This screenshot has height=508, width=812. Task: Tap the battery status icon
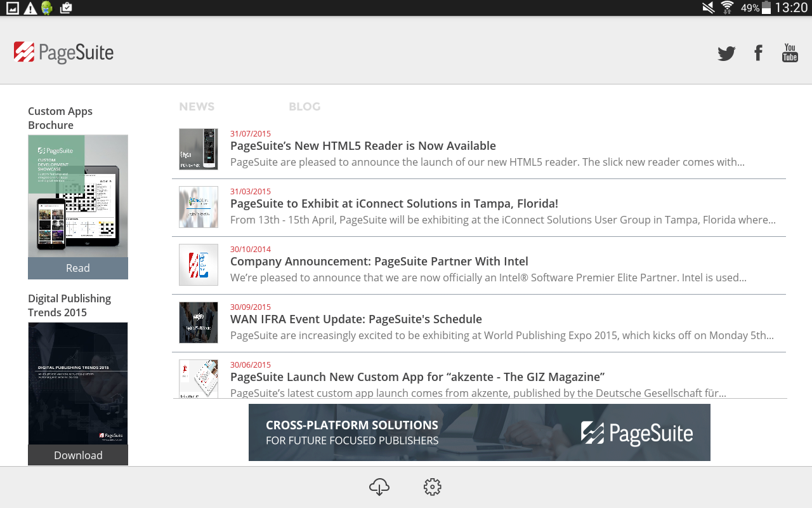pyautogui.click(x=766, y=8)
